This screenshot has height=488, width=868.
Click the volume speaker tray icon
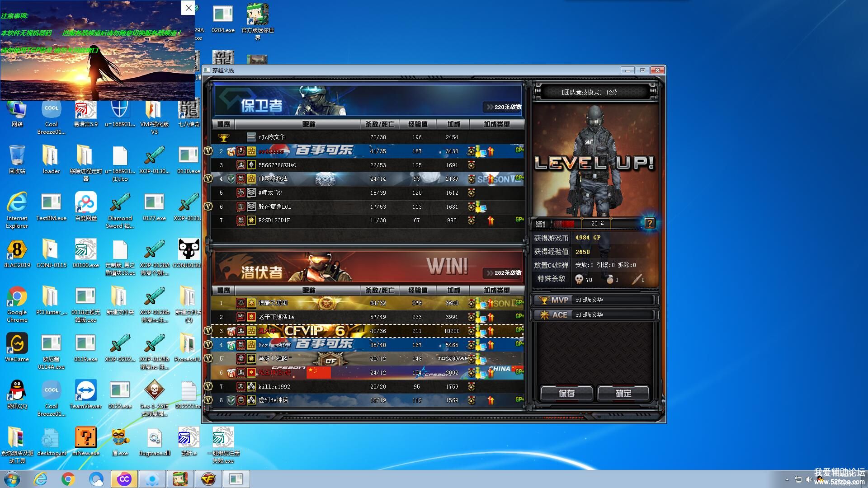coord(809,479)
